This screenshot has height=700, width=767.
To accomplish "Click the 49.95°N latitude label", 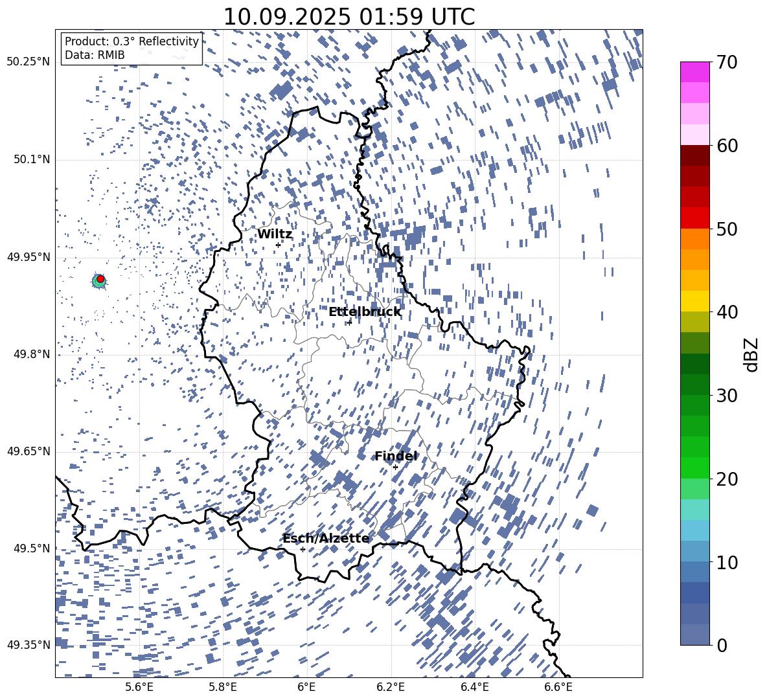I will click(x=29, y=256).
